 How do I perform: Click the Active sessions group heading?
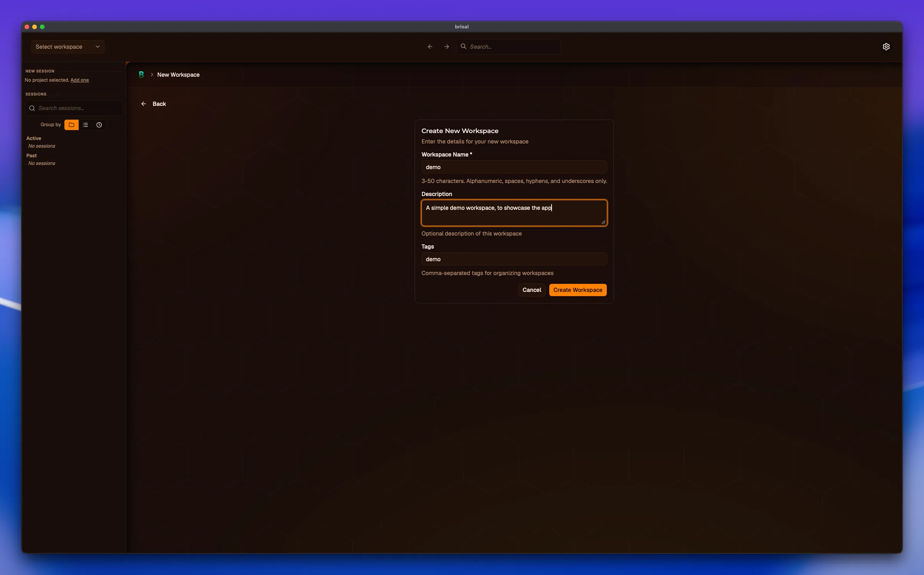click(x=34, y=138)
